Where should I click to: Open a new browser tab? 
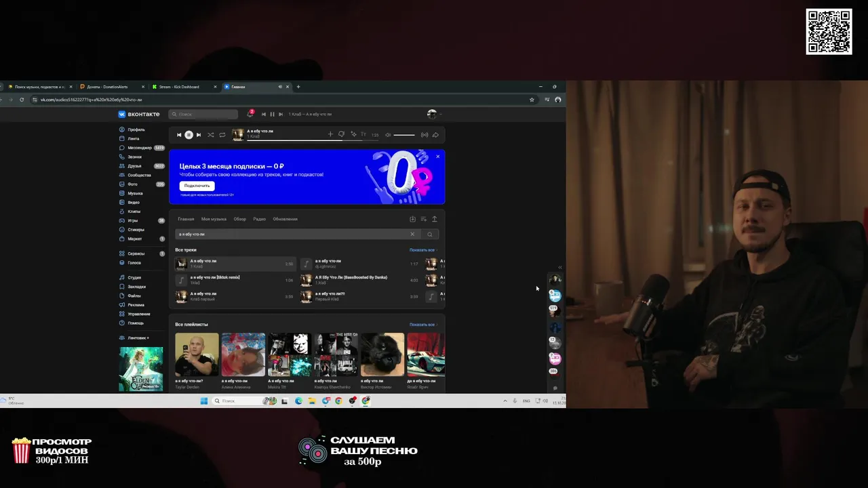click(298, 87)
